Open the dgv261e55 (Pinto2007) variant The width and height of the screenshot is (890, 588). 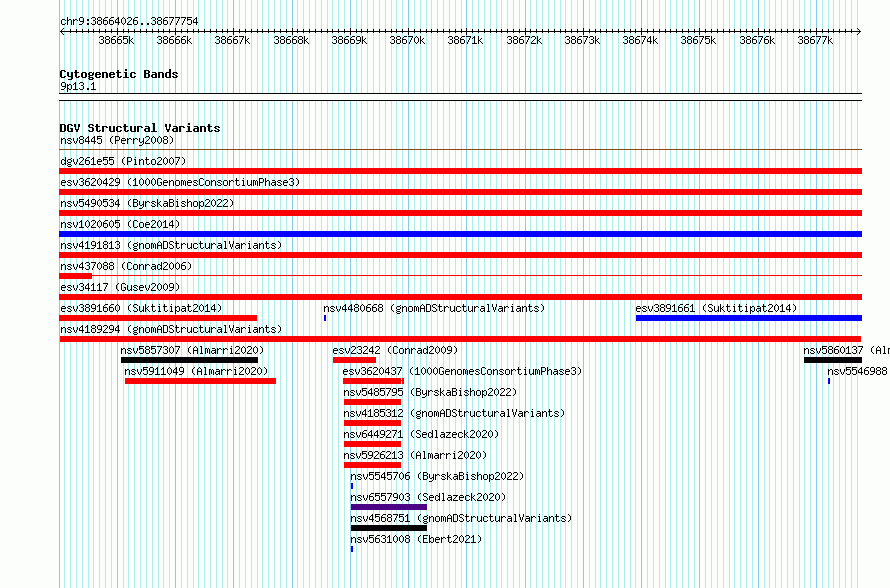click(x=123, y=161)
